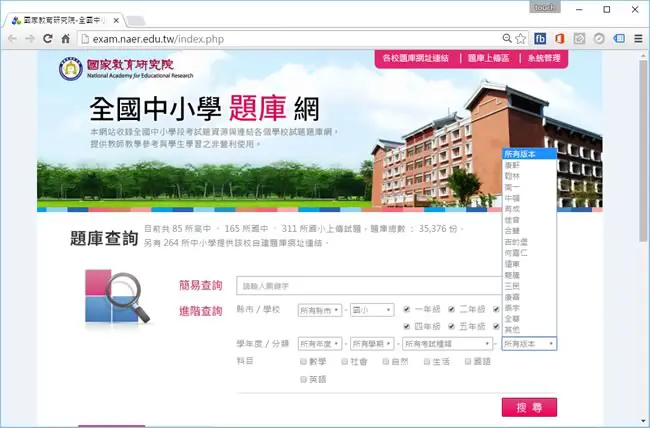Toggle the 一年級 grade checkbox
This screenshot has height=428, width=650.
point(407,309)
